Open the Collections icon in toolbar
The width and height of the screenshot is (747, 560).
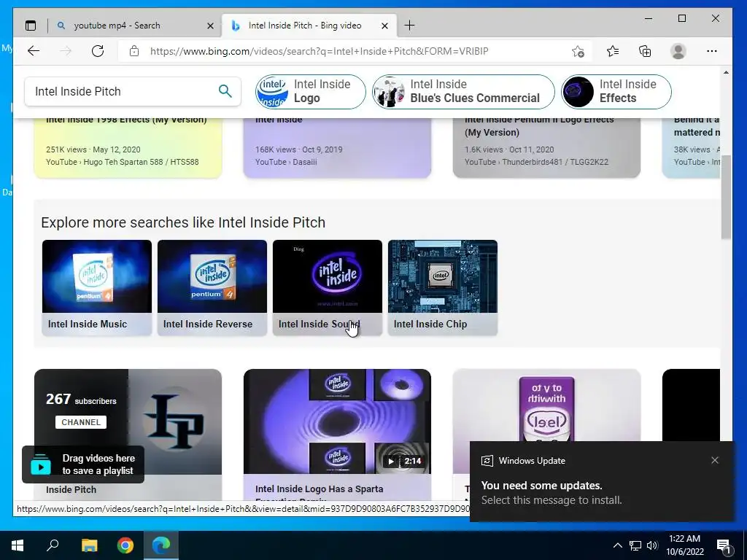tap(645, 51)
